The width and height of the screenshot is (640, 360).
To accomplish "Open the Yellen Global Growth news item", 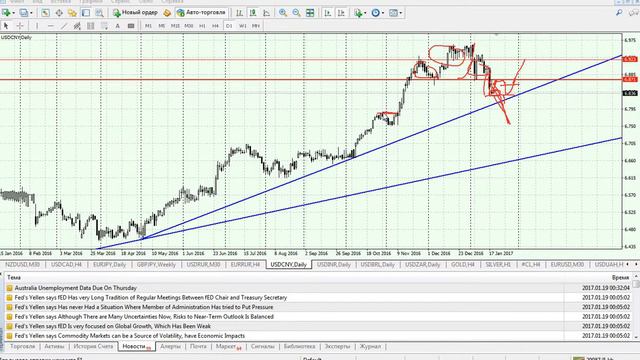I will 113,326.
